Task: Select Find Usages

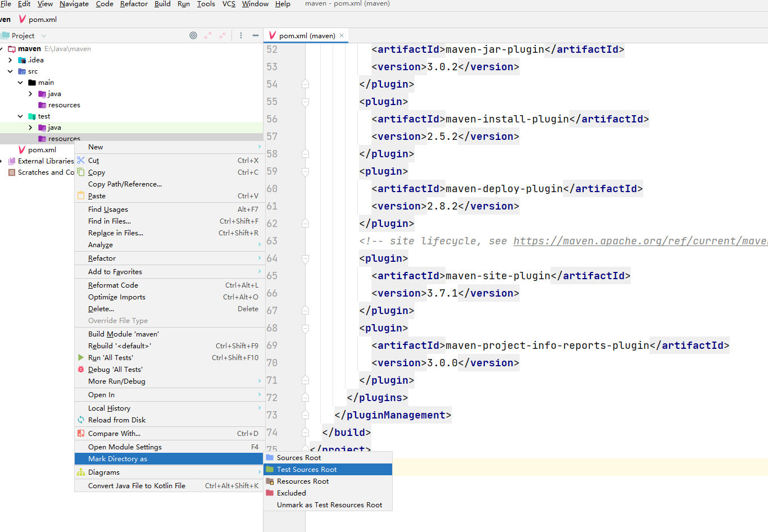Action: click(x=170, y=210)
